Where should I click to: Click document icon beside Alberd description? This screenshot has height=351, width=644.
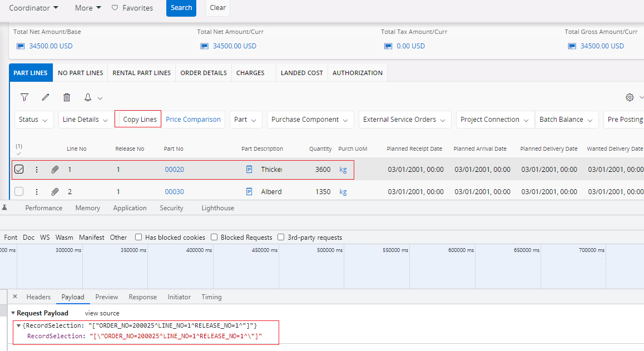tap(249, 192)
